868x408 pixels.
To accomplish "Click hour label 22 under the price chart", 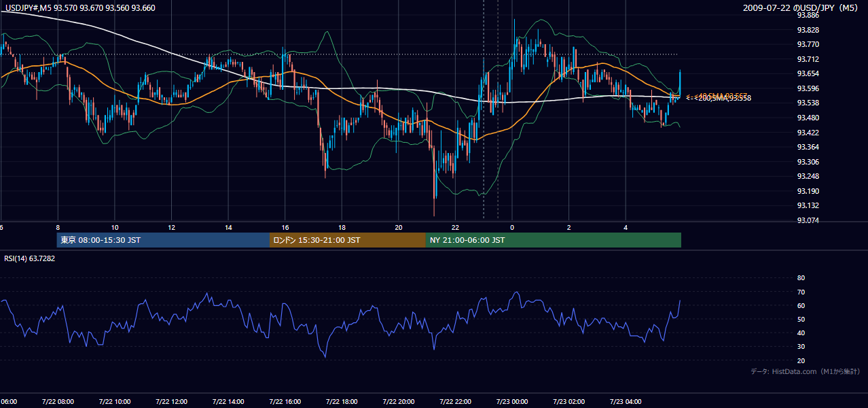I will pos(455,227).
